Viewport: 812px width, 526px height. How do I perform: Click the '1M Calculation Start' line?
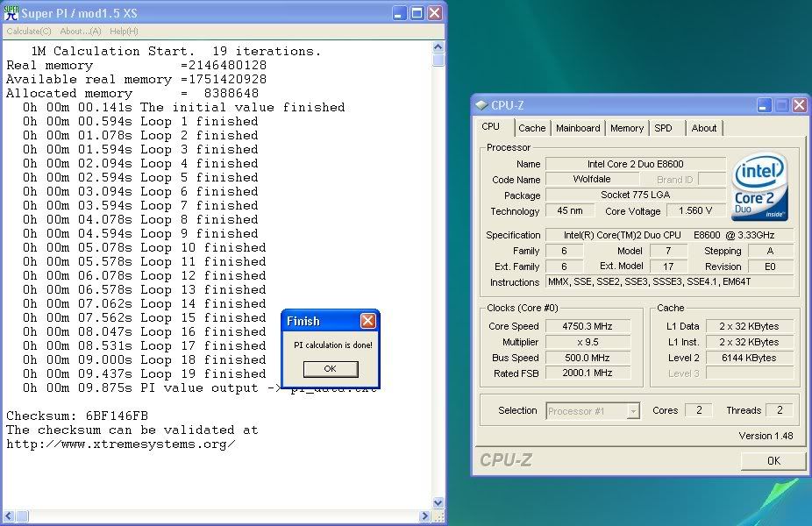tap(176, 51)
